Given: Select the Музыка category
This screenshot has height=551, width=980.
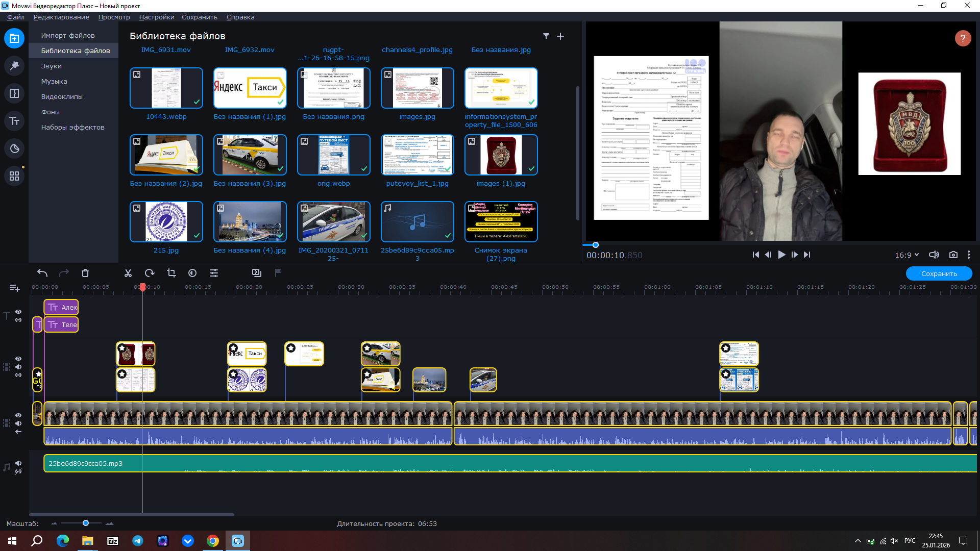Looking at the screenshot, I should [x=54, y=81].
